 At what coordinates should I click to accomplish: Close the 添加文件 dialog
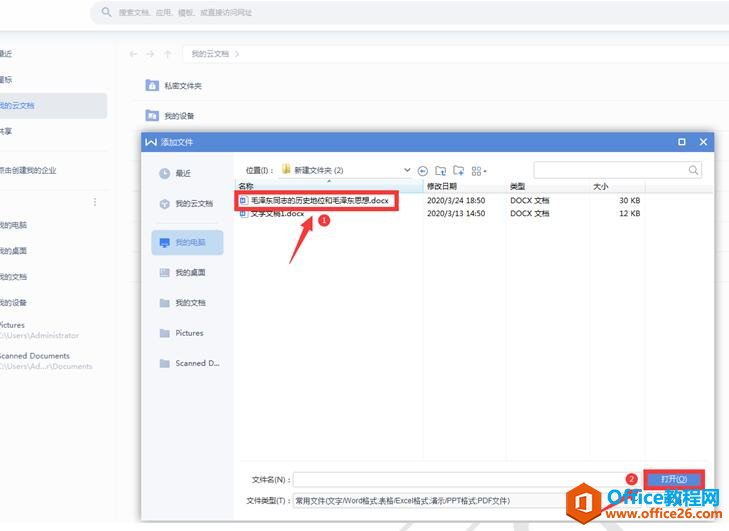703,142
